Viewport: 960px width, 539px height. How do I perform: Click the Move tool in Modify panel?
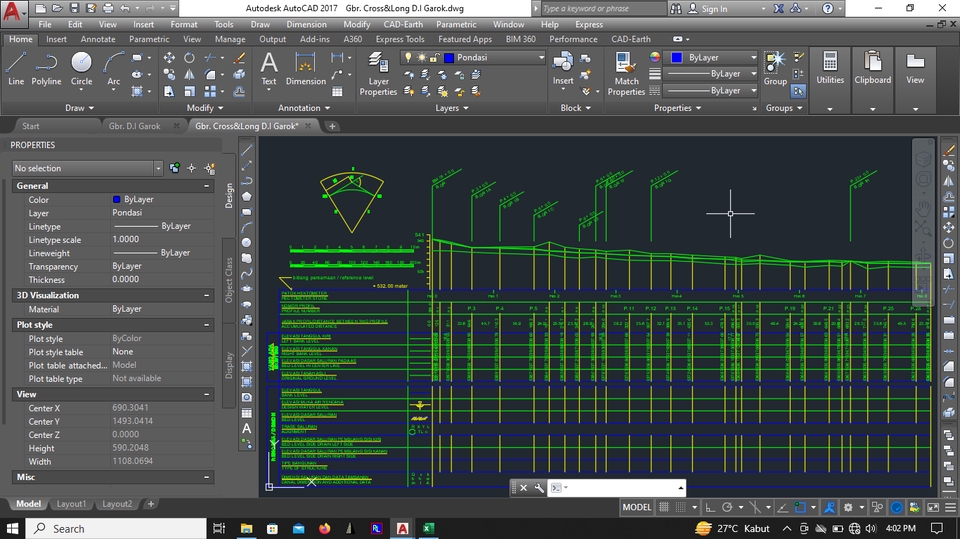tap(169, 58)
